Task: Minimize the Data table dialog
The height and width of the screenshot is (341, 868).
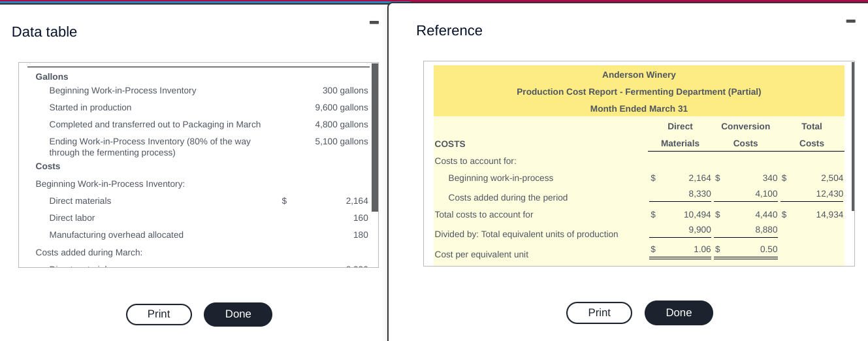Action: [373, 24]
